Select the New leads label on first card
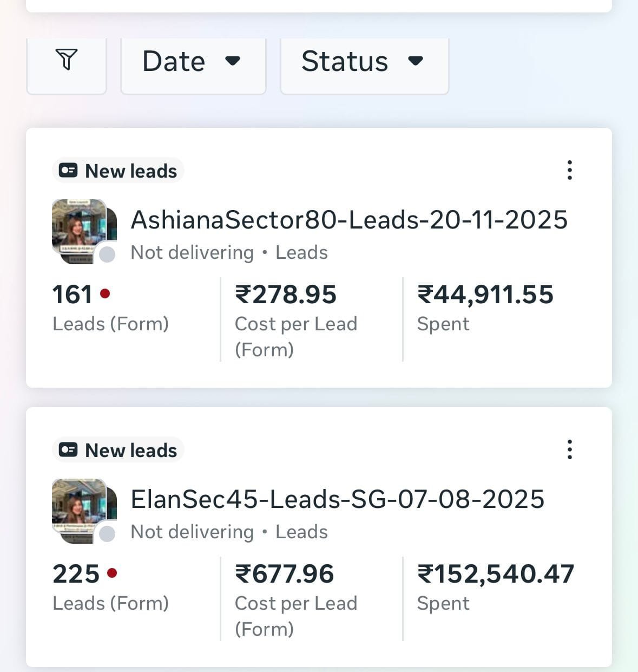Viewport: 638px width, 672px height. 130,170
